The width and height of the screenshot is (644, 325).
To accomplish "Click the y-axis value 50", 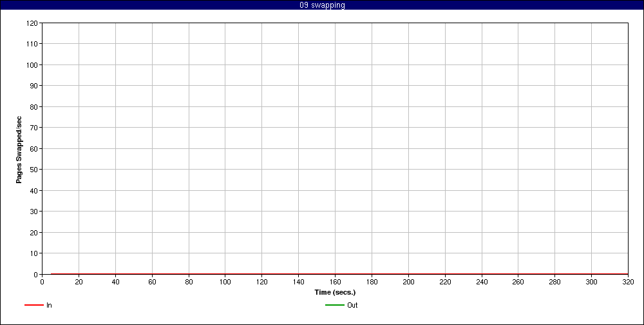I will (35, 170).
